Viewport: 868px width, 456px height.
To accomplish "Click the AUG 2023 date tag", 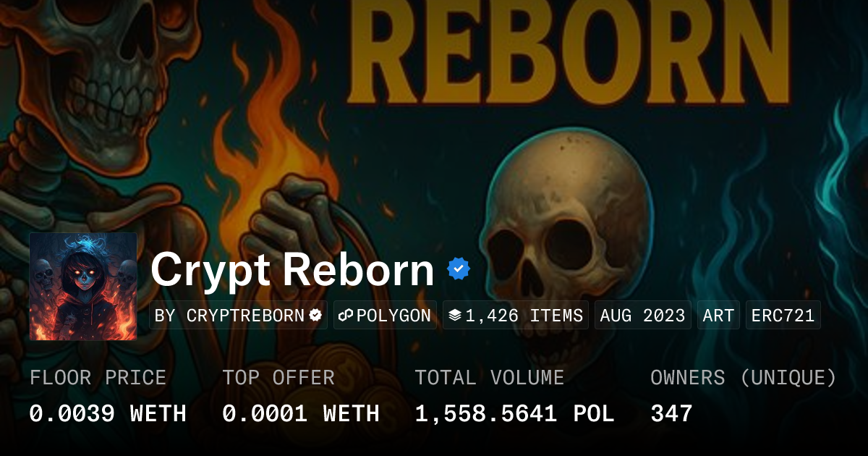I will tap(643, 316).
